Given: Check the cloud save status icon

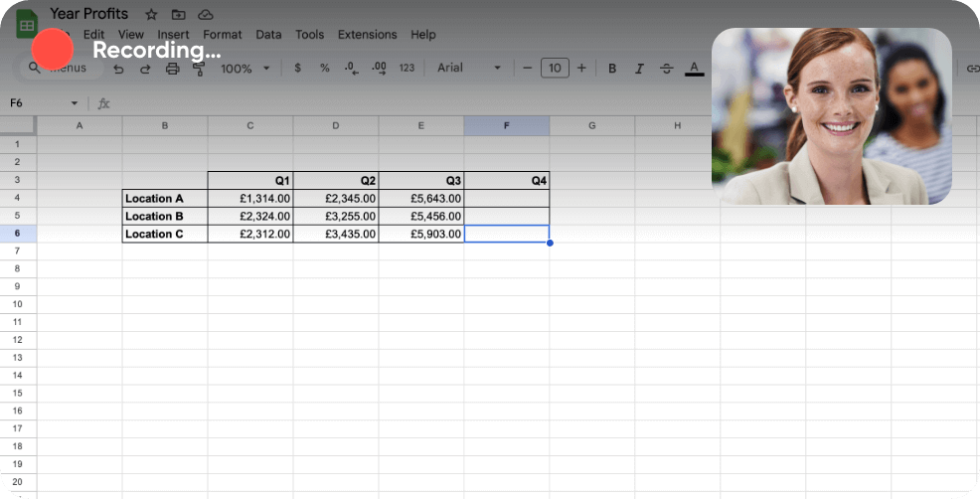Looking at the screenshot, I should pyautogui.click(x=206, y=14).
